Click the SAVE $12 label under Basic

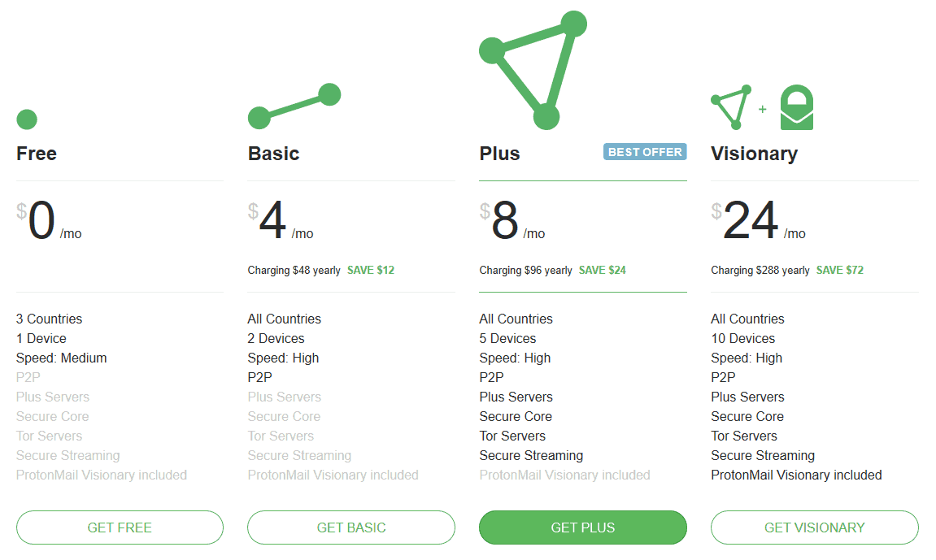pyautogui.click(x=371, y=270)
